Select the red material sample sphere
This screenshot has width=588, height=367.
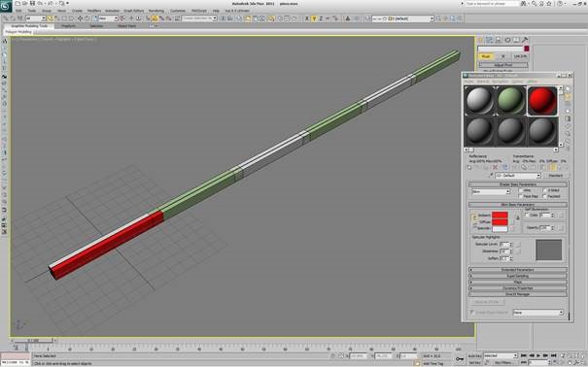(542, 101)
